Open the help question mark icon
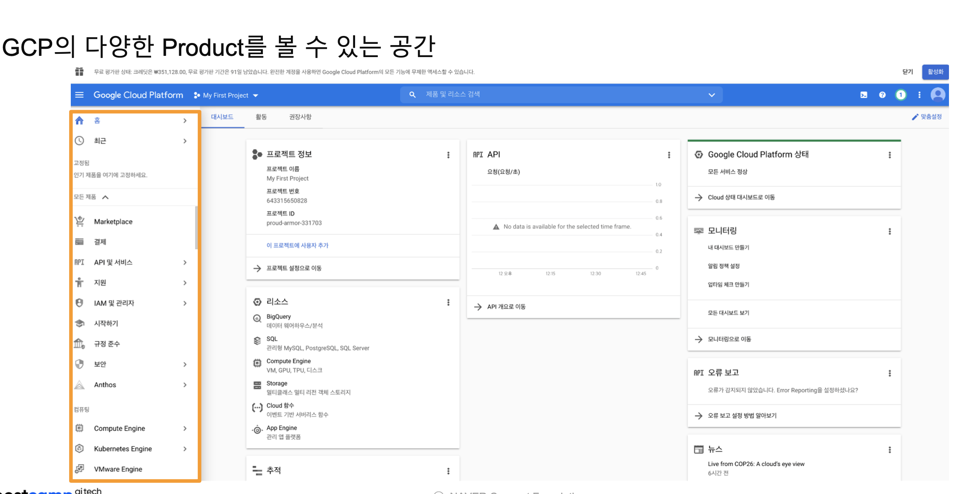This screenshot has height=494, width=980. tap(882, 95)
